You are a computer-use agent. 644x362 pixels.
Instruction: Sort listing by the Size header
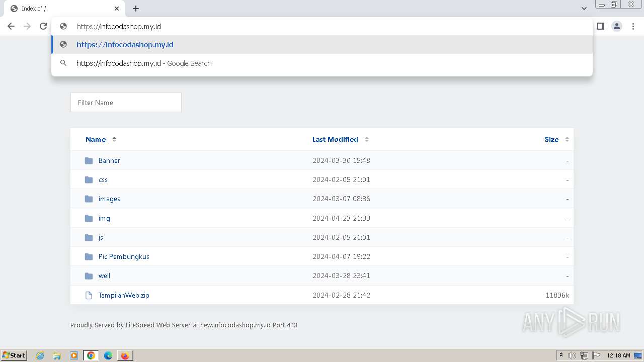click(551, 139)
